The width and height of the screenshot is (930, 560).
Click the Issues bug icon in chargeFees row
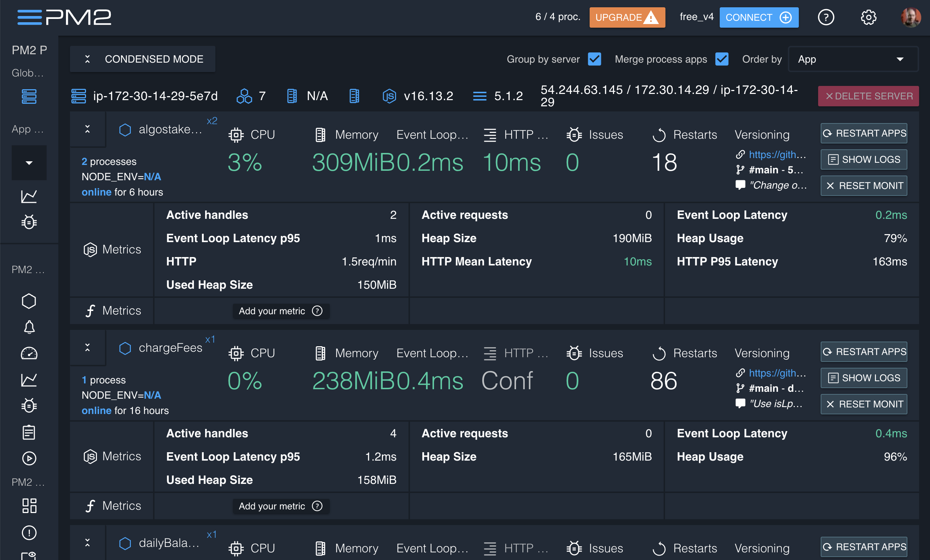click(574, 353)
